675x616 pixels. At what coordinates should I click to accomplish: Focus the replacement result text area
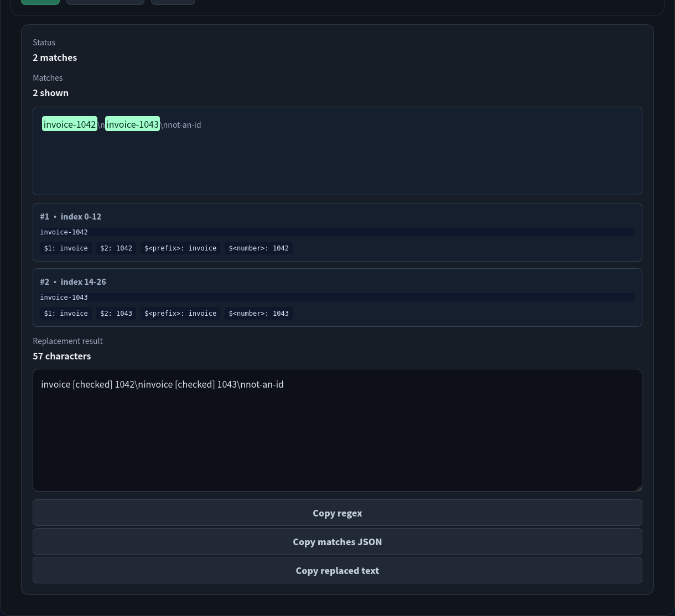click(x=337, y=430)
